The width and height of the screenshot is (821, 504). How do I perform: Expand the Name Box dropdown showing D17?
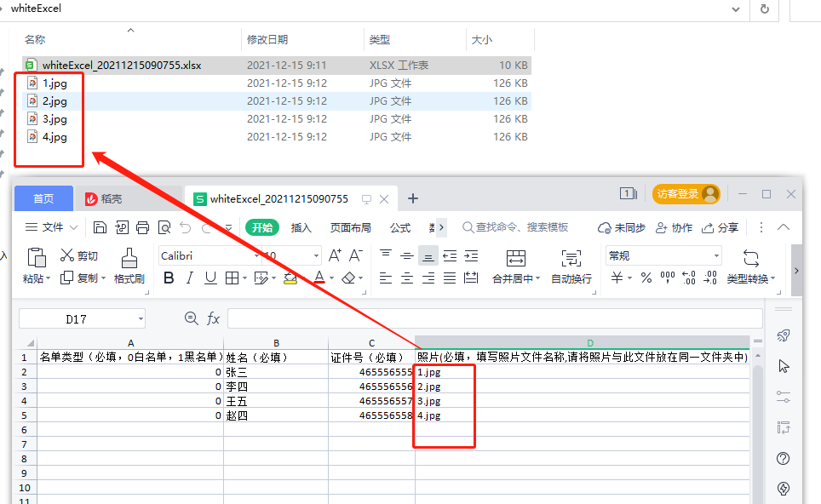(x=141, y=318)
